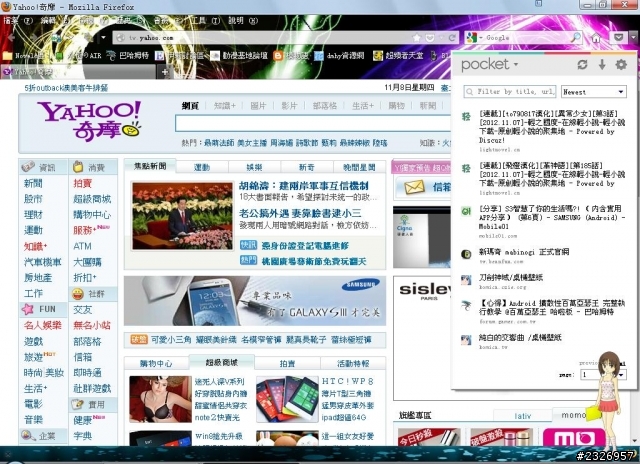The width and height of the screenshot is (640, 464).
Task: Open the Android 擴散性百萬亞瑟王 Pocket article
Action: (x=551, y=307)
